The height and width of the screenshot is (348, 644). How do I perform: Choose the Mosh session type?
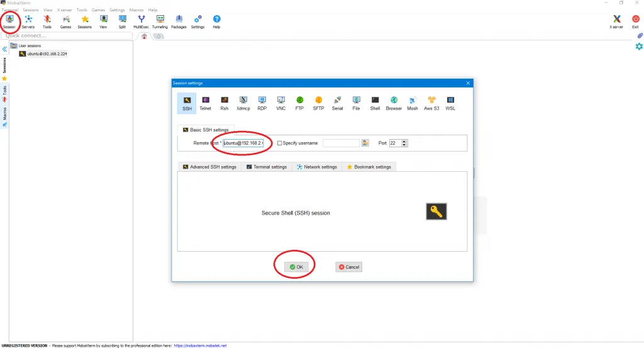click(x=412, y=103)
